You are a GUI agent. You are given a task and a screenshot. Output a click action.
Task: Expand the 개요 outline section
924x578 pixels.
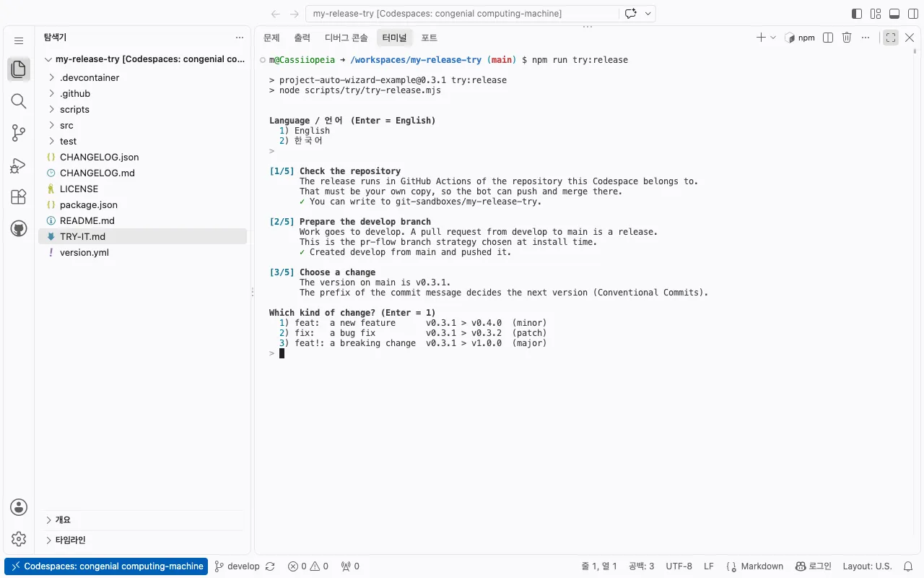click(x=144, y=520)
